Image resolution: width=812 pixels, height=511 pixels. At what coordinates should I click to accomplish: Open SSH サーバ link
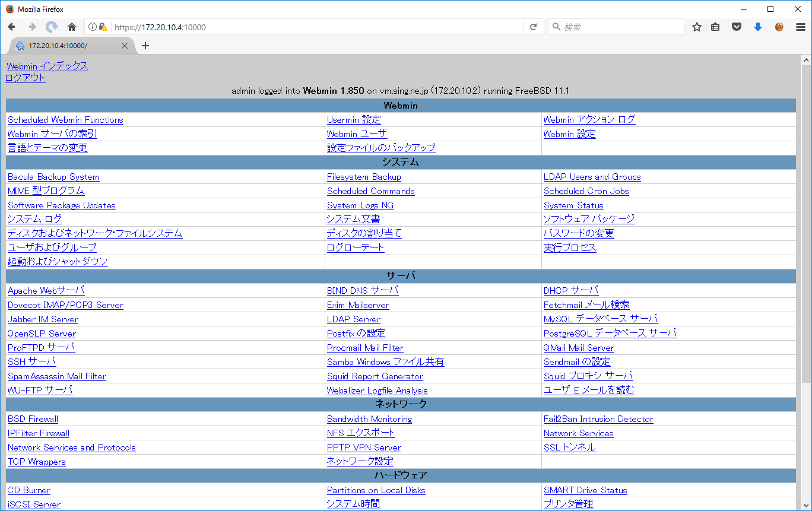point(32,362)
